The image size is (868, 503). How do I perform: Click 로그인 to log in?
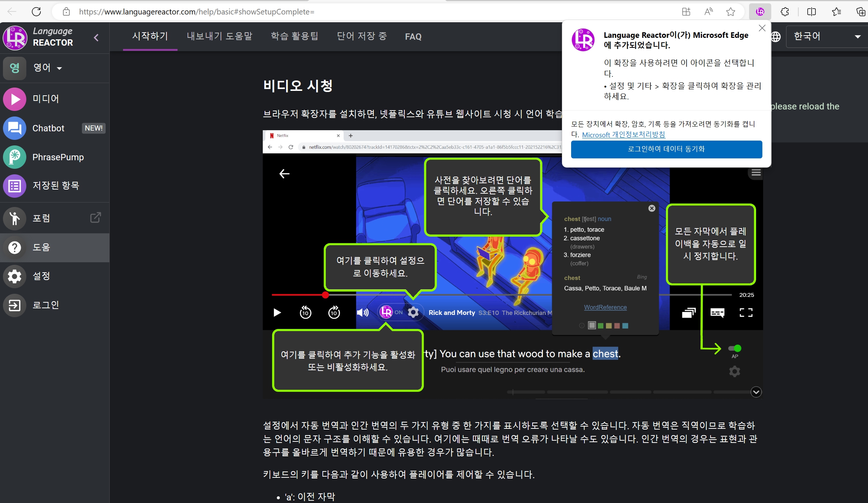click(54, 305)
